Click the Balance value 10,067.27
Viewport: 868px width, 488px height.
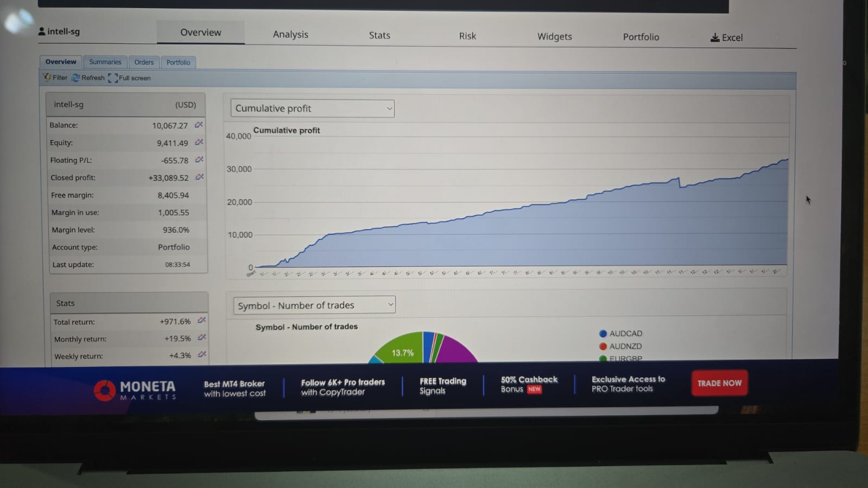coord(170,125)
